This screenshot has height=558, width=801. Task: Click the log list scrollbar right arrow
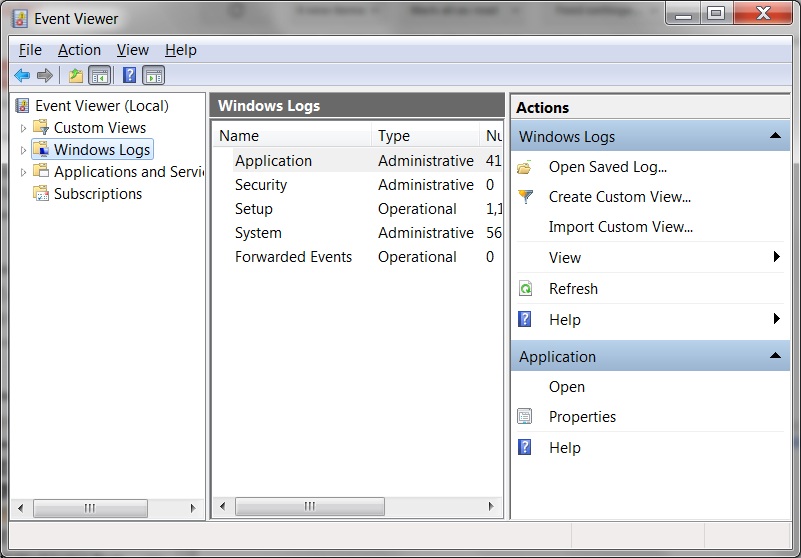pos(491,506)
